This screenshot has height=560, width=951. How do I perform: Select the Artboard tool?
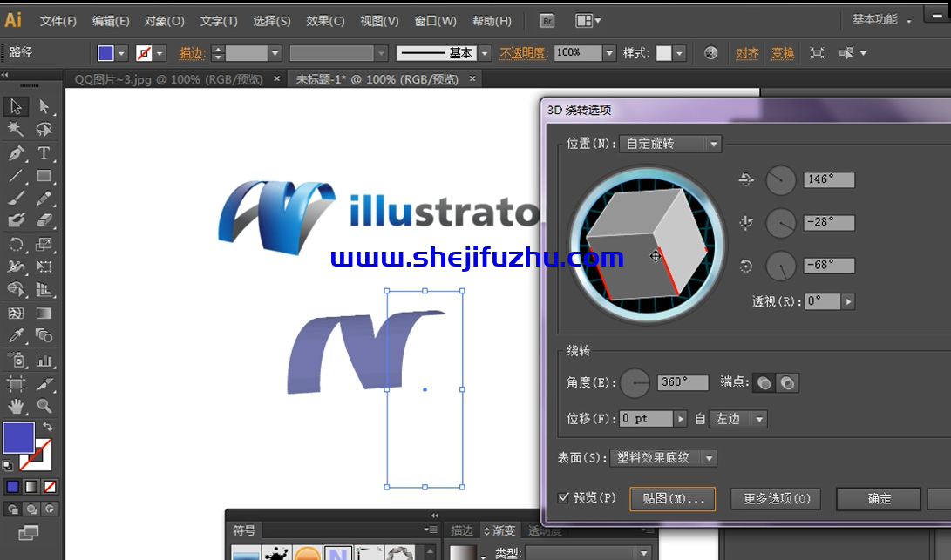coord(16,383)
